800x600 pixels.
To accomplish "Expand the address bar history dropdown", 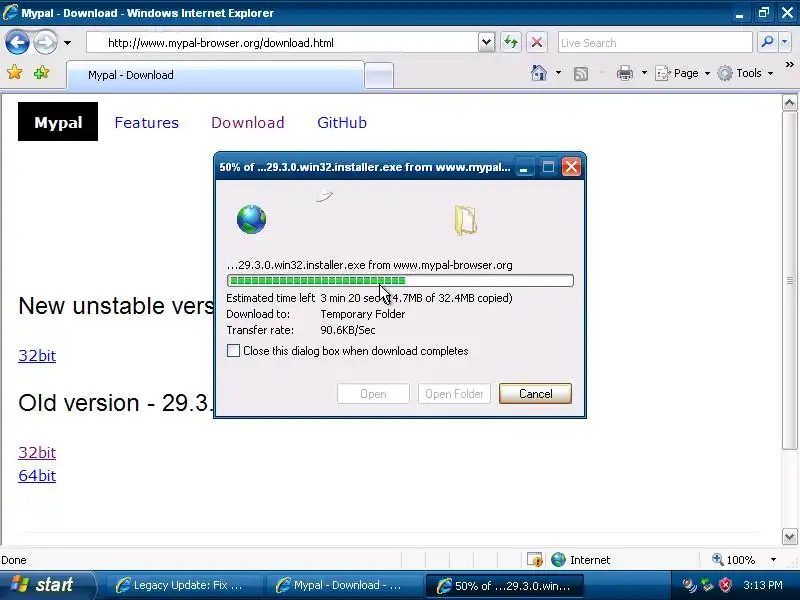I will (487, 43).
